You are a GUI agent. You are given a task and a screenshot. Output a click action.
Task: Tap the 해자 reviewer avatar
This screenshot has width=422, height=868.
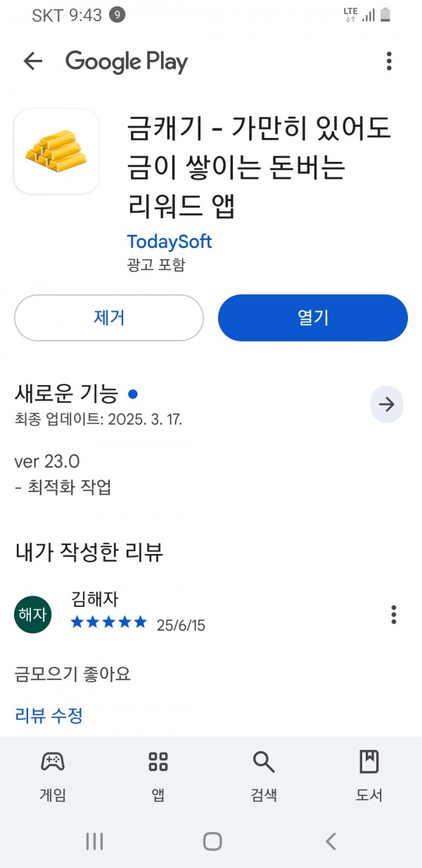(33, 615)
